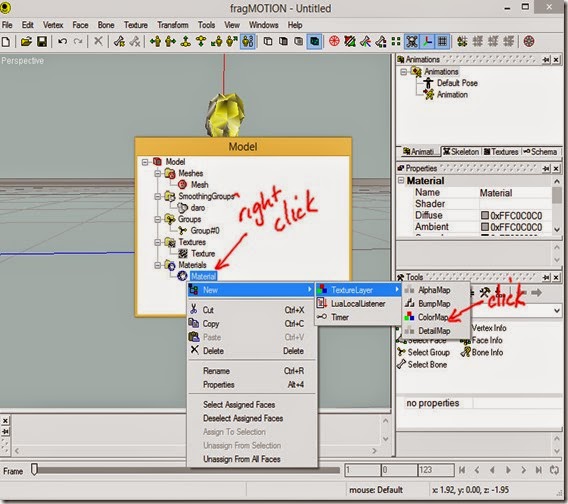Collapse the Textures folder in Model tree
The width and height of the screenshot is (568, 504).
(158, 242)
